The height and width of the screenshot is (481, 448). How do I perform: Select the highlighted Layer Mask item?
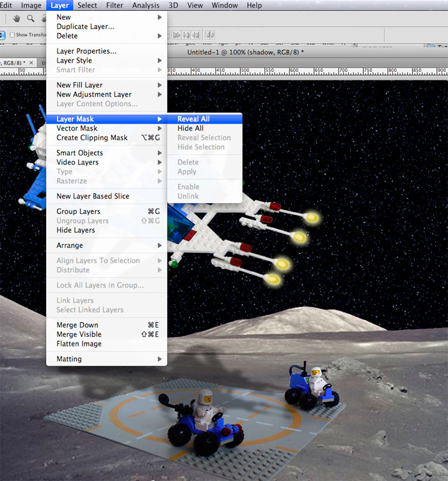coord(106,119)
